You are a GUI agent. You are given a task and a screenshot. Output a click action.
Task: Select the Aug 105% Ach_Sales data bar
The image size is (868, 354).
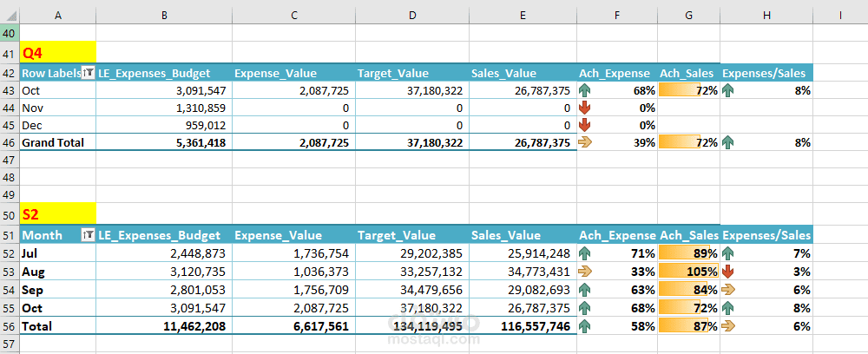(688, 271)
